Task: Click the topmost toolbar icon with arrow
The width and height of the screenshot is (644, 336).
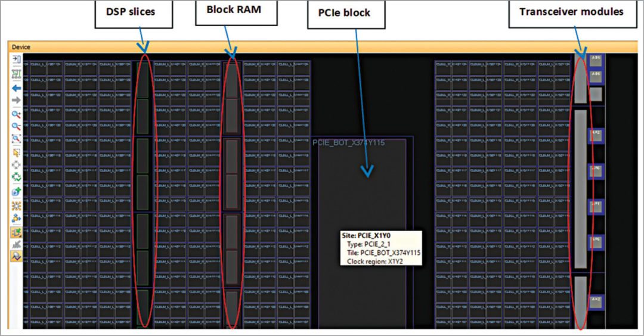Action: (x=16, y=60)
